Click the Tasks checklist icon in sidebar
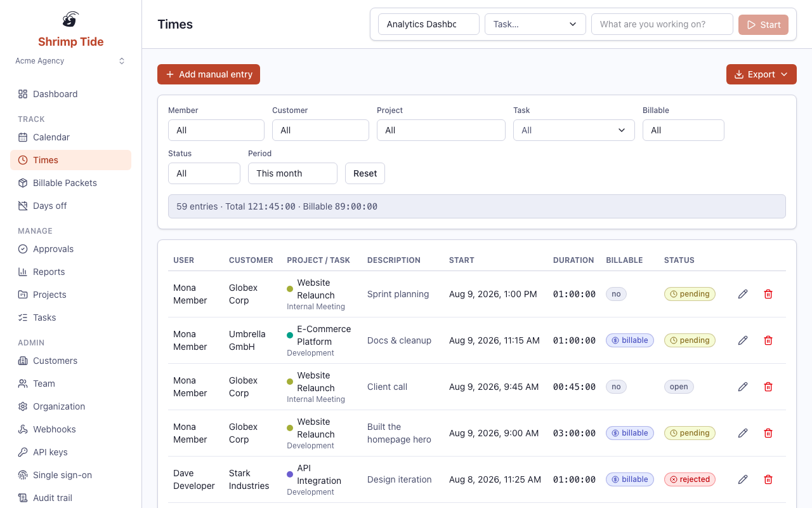812x508 pixels. [x=23, y=317]
